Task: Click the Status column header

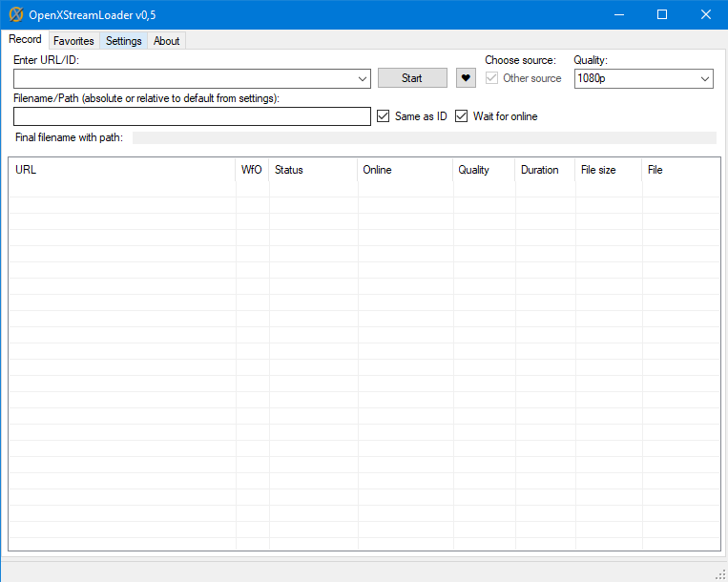Action: click(x=313, y=170)
